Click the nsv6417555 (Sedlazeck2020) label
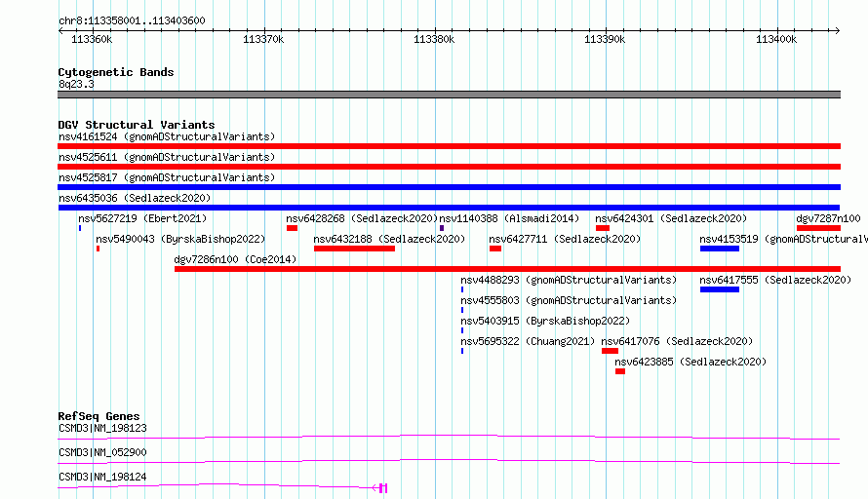 [775, 280]
